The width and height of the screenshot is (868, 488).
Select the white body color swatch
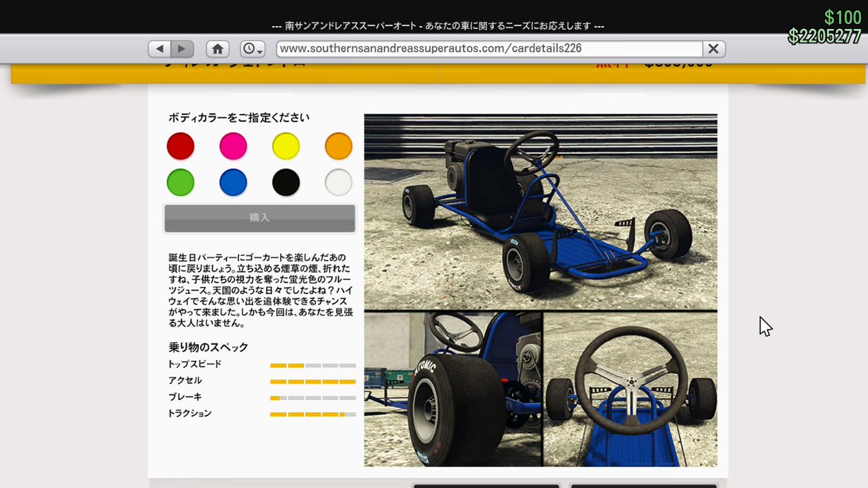339,182
